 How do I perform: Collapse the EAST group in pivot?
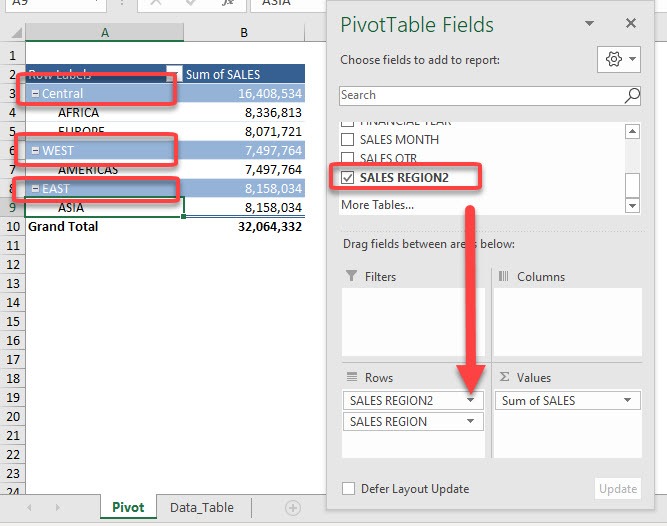(35, 188)
